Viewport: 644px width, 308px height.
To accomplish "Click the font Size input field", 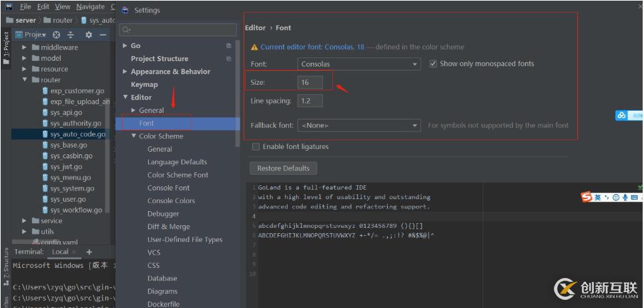I will pyautogui.click(x=310, y=82).
